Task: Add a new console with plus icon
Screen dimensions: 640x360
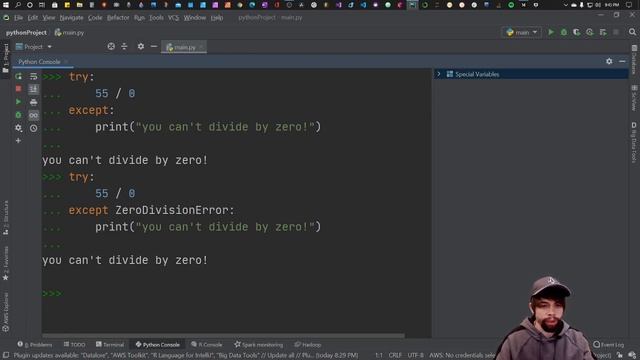Action: (18, 140)
